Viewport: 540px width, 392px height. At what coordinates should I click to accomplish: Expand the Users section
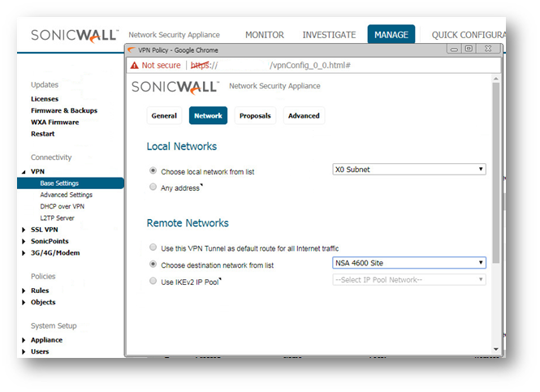[24, 351]
